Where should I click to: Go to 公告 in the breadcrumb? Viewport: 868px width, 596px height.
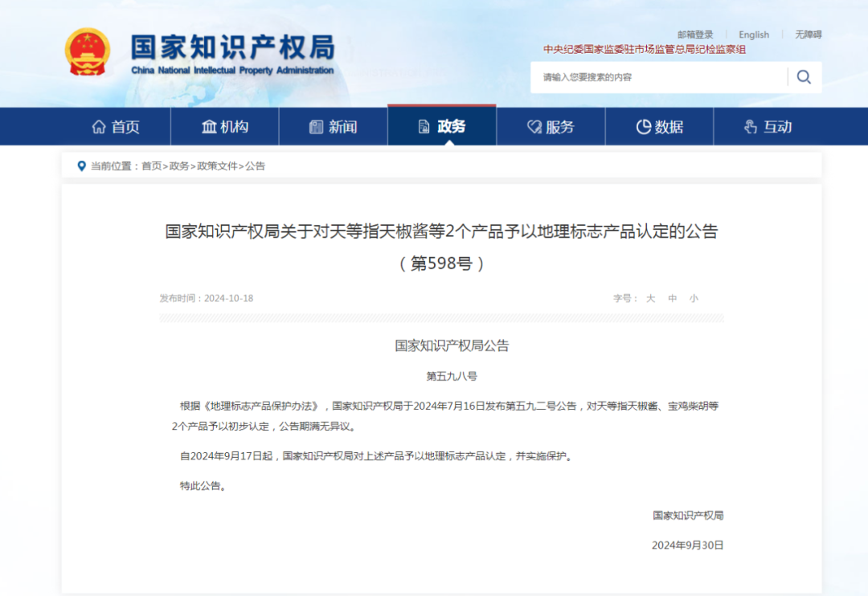pyautogui.click(x=256, y=166)
